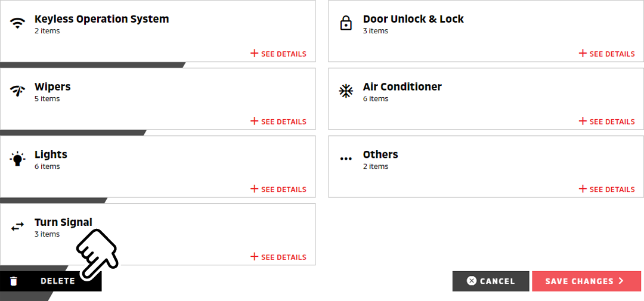Click the Lights bulb icon
This screenshot has height=301, width=644.
click(17, 159)
